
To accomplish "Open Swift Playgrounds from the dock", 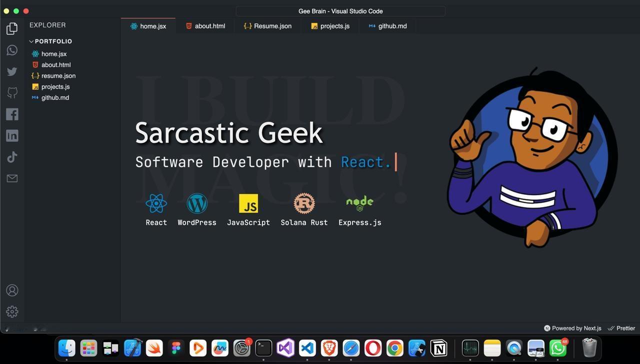I will 154,348.
